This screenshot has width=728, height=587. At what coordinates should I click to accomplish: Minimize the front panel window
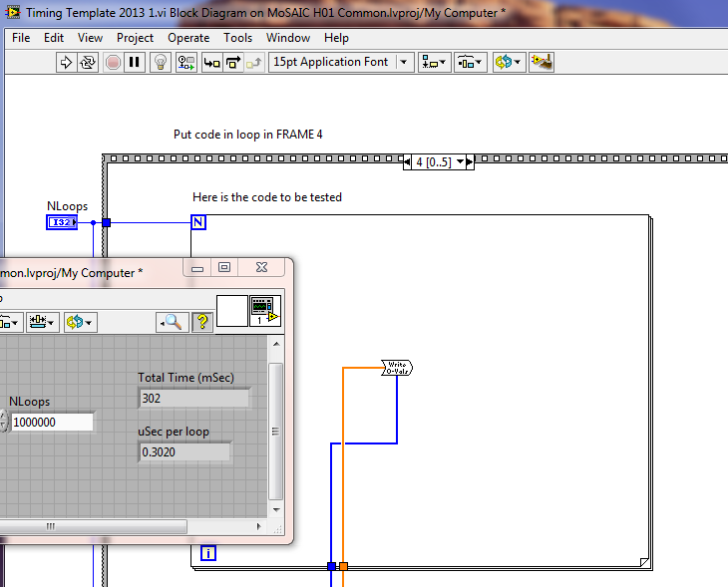197,267
